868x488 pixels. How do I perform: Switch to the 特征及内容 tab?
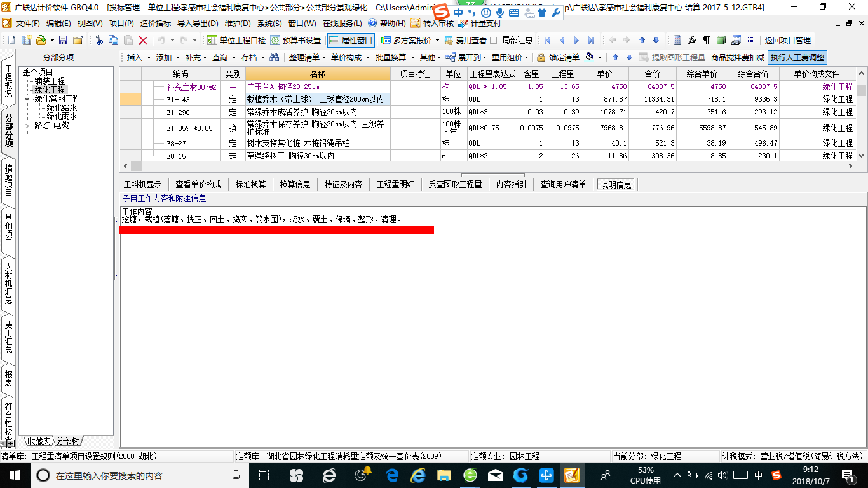click(x=343, y=184)
